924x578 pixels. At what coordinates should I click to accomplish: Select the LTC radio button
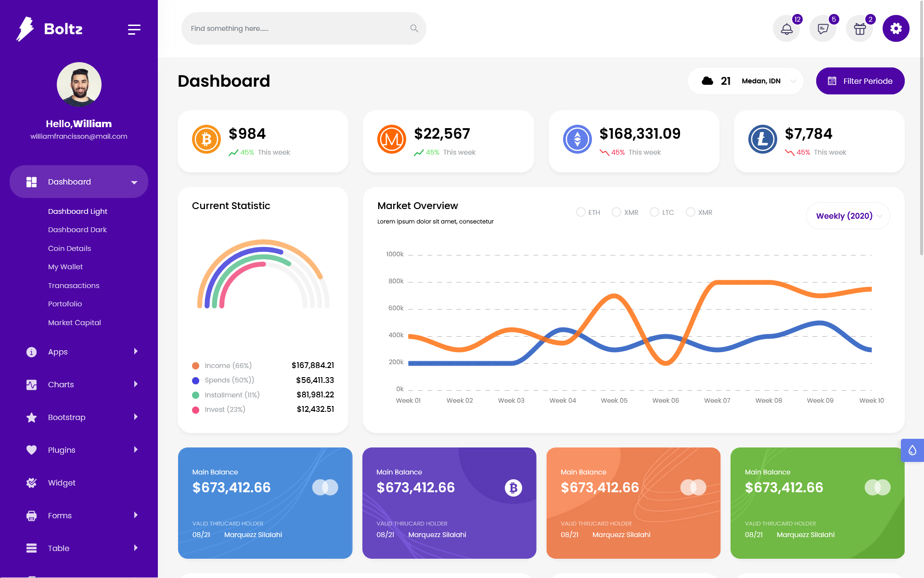tap(654, 212)
